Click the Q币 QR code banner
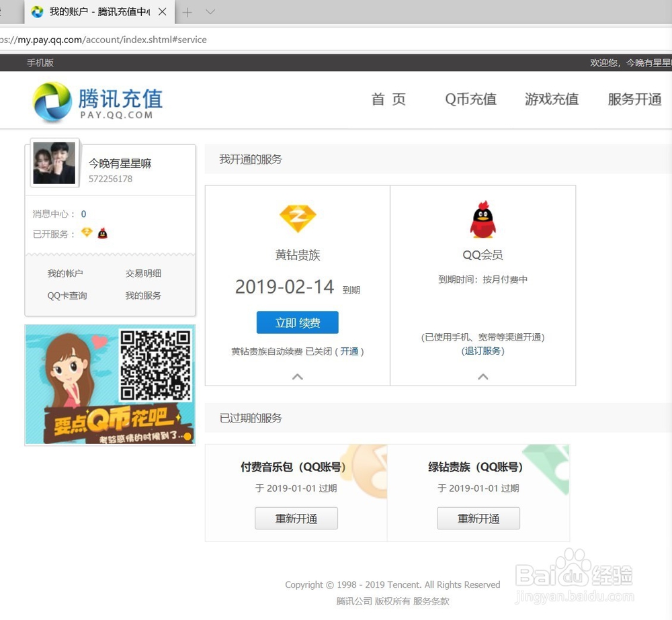 coord(110,385)
